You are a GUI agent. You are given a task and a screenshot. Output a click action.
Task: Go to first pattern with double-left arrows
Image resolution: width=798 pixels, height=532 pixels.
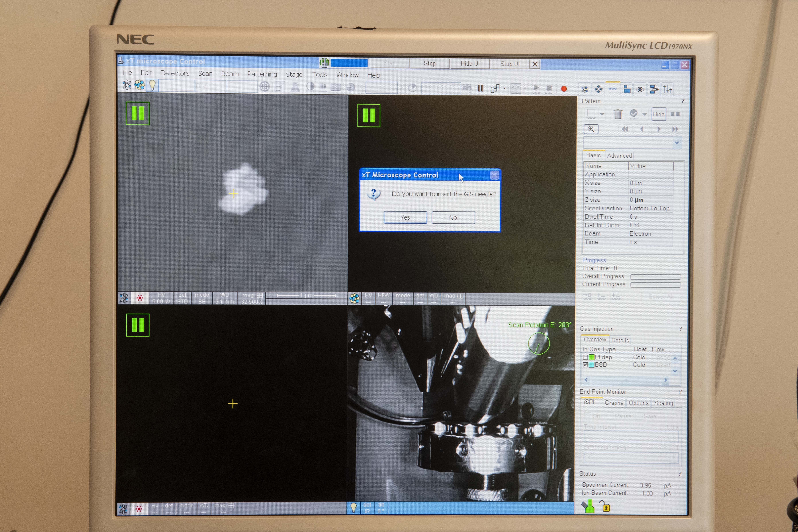(x=625, y=129)
